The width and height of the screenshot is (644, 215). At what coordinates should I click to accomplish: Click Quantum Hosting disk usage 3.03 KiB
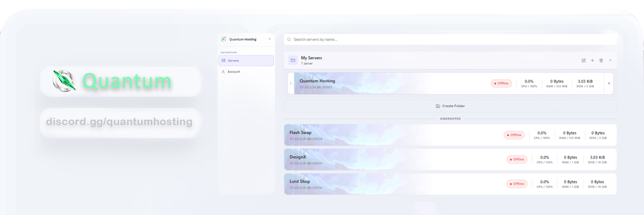(585, 82)
